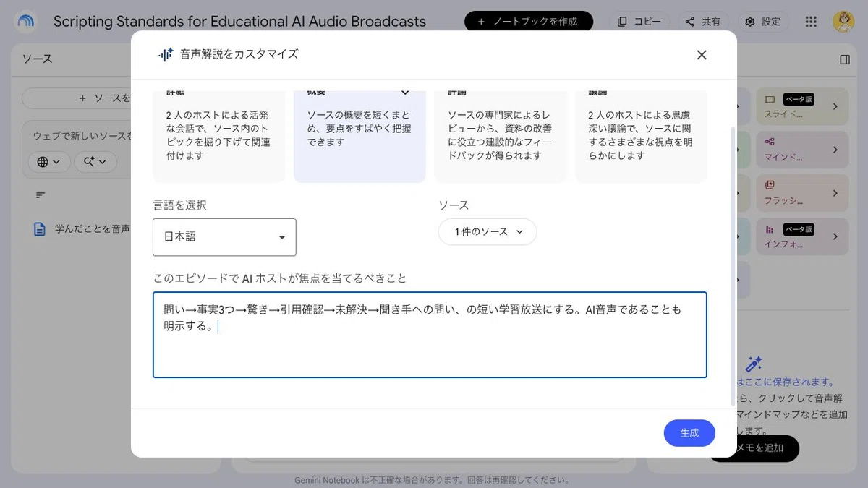Click the ソース panel heading in background

(x=37, y=59)
